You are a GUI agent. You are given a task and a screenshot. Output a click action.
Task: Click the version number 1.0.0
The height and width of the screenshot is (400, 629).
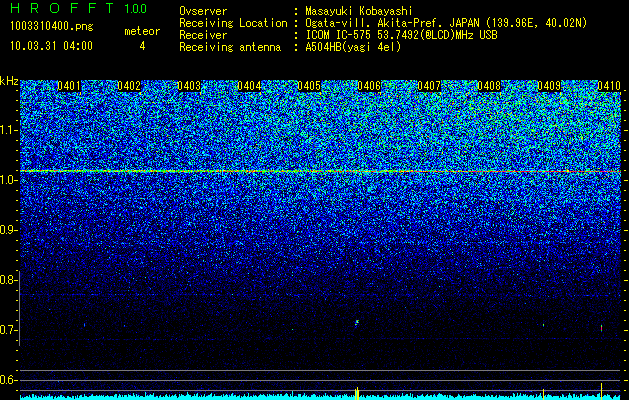(x=135, y=8)
